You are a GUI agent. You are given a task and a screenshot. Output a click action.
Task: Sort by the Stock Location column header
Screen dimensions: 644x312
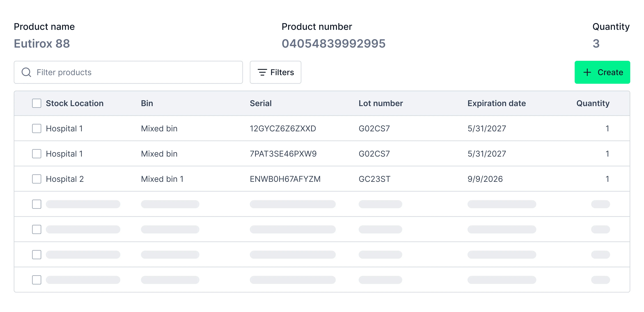[x=75, y=103]
